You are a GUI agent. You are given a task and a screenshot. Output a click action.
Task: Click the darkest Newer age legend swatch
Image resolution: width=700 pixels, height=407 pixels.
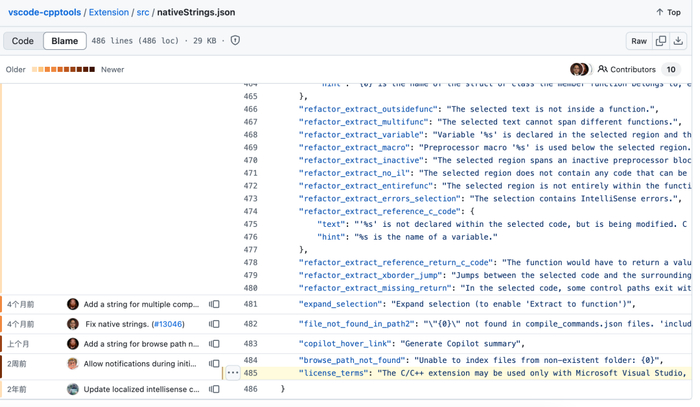[92, 70]
